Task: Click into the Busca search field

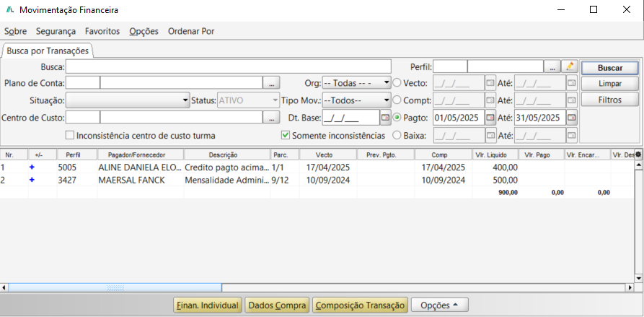Action: coord(229,66)
